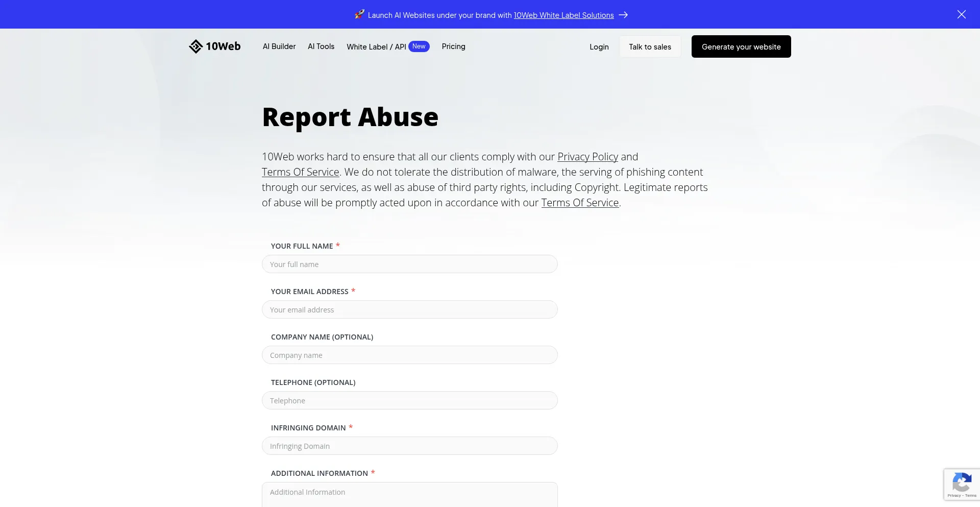Go to the Pricing page
The width and height of the screenshot is (980, 507).
[x=453, y=46]
